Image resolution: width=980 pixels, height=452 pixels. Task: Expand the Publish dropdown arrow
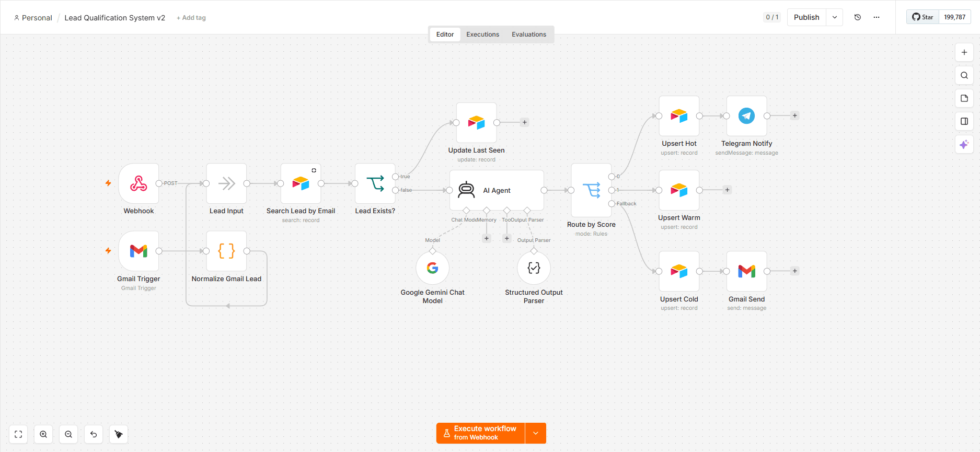pos(835,17)
